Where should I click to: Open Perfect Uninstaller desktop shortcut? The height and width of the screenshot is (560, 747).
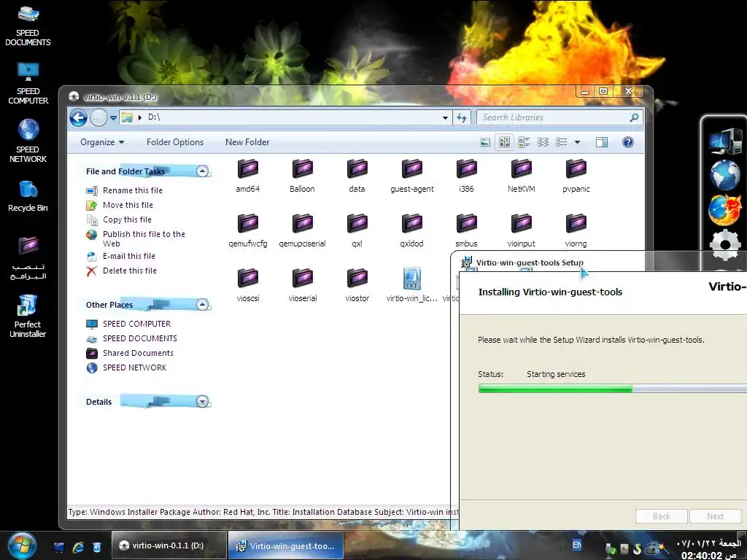[x=28, y=316]
